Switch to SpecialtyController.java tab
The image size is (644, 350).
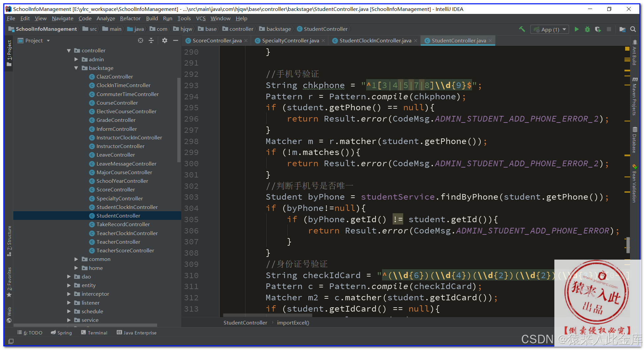[x=290, y=41]
